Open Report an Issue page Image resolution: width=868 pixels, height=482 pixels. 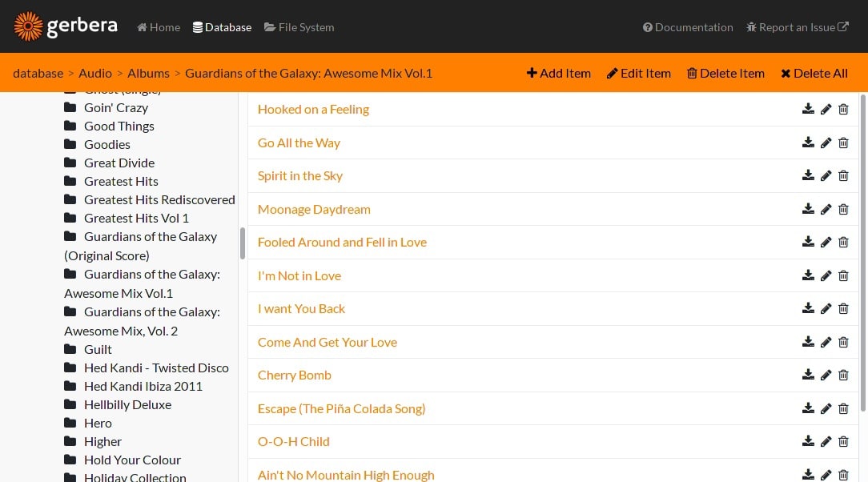pyautogui.click(x=798, y=27)
